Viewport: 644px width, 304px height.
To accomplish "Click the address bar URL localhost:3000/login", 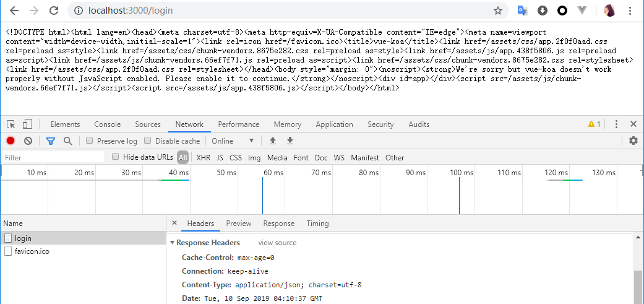I will point(131,11).
